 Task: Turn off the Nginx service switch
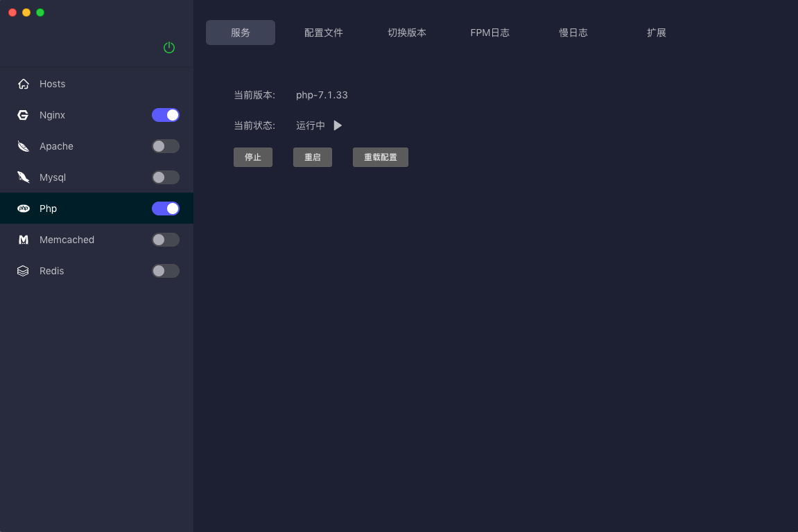coord(166,115)
